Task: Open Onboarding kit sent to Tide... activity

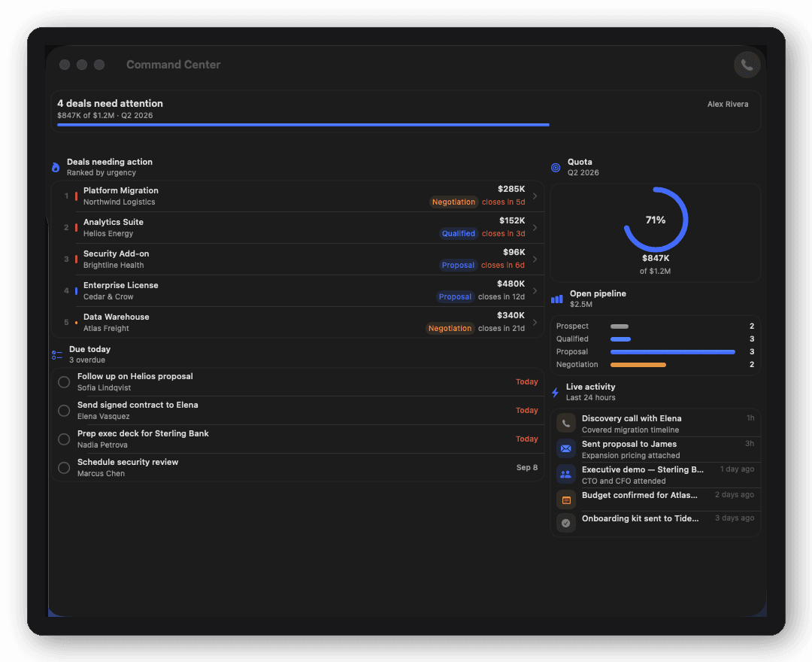Action: coord(656,523)
